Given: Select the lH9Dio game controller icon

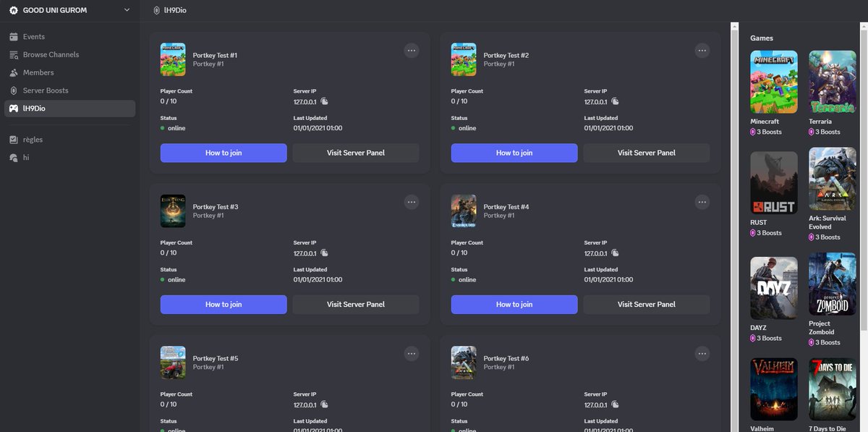Looking at the screenshot, I should click(x=13, y=109).
